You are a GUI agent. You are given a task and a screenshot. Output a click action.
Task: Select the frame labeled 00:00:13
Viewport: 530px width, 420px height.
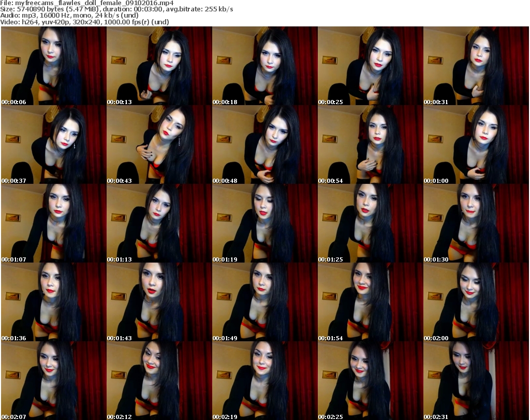coord(159,66)
